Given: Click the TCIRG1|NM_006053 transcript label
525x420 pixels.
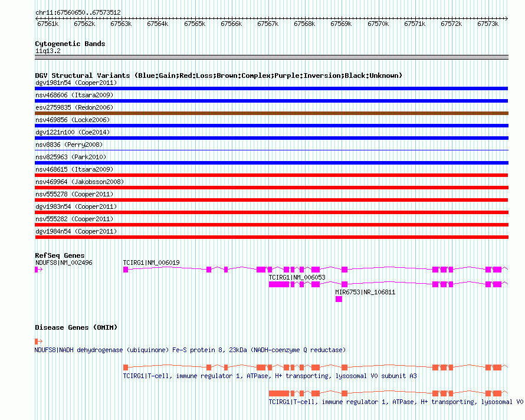Looking at the screenshot, I should click(x=297, y=277).
